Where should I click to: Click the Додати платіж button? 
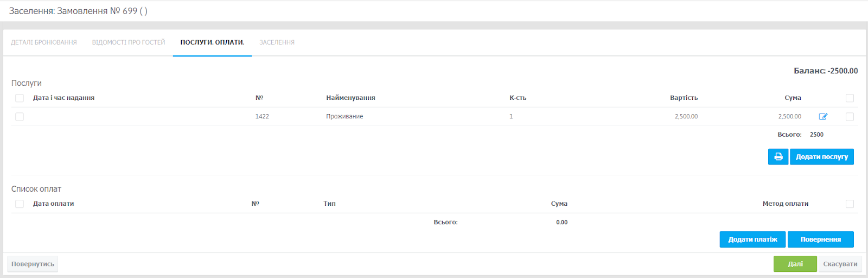(752, 239)
